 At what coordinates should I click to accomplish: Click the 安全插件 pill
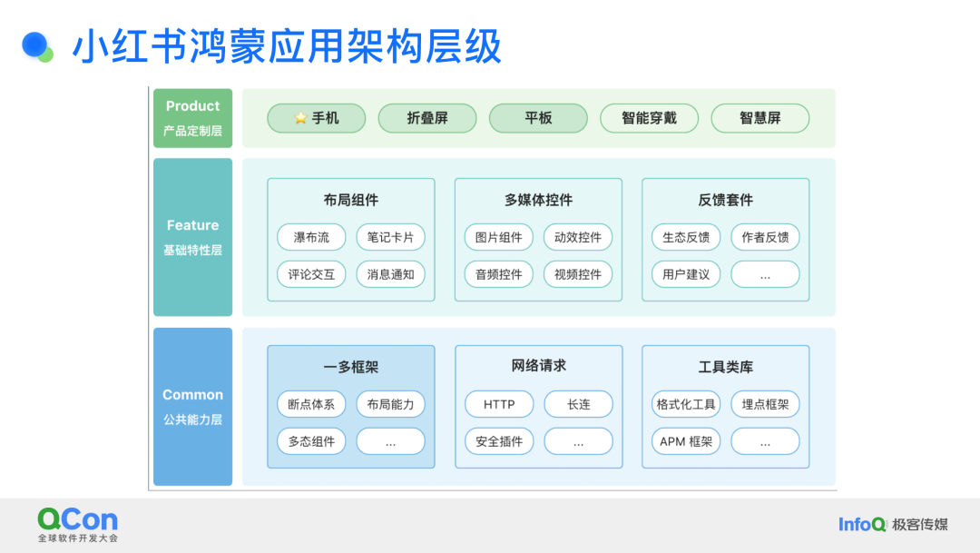499,441
